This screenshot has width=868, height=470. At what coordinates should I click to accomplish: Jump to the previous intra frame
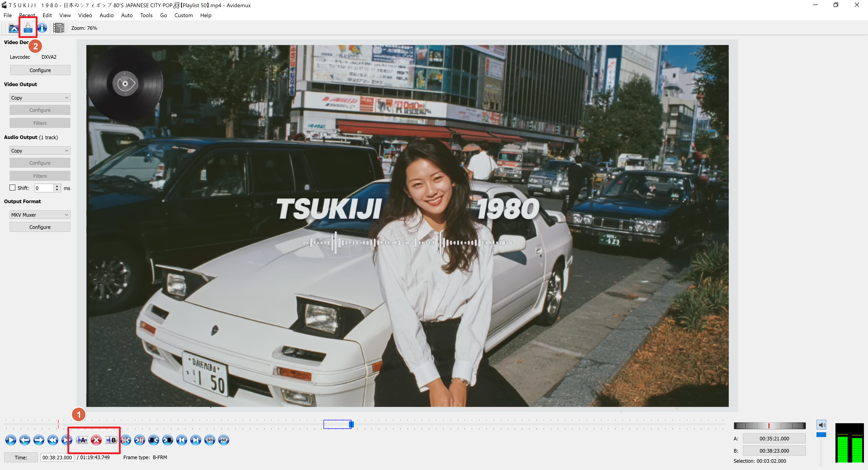[126, 440]
